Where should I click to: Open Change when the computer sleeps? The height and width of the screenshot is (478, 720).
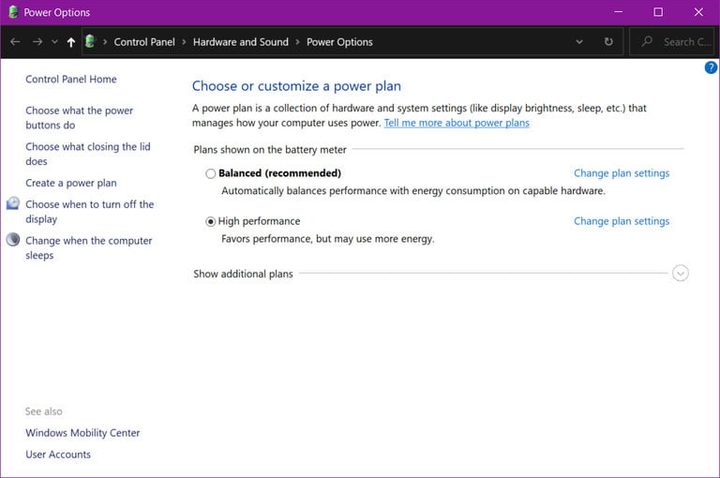(89, 248)
